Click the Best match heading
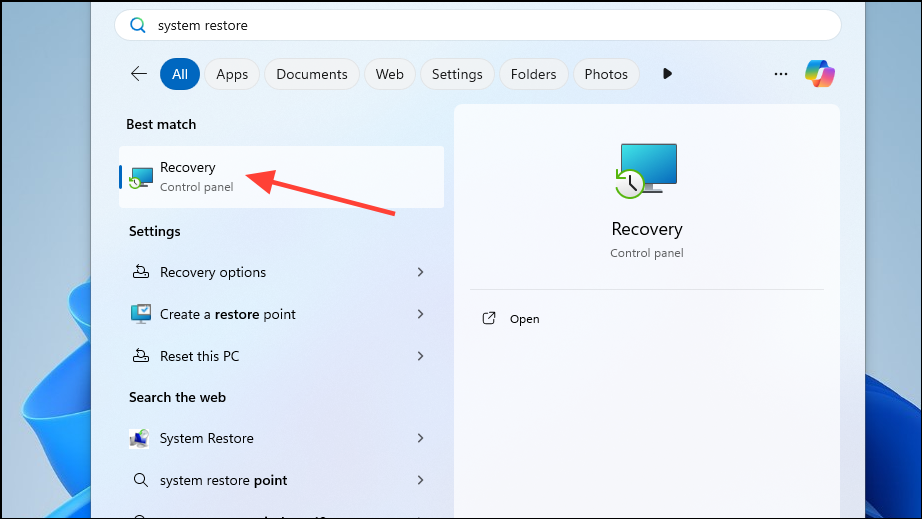The image size is (922, 519). coord(161,124)
